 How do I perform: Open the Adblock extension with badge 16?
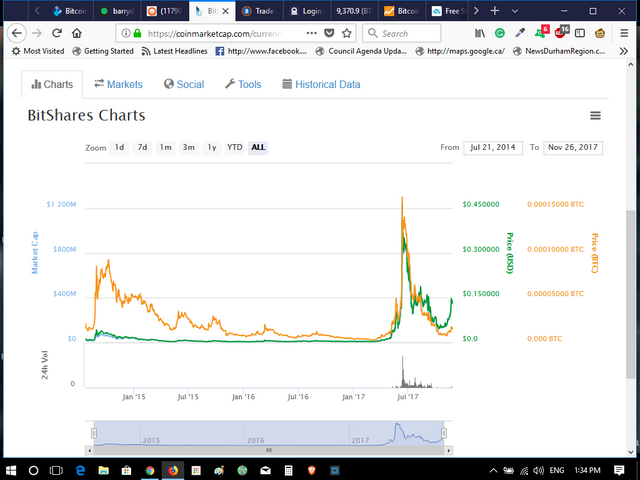click(x=562, y=32)
